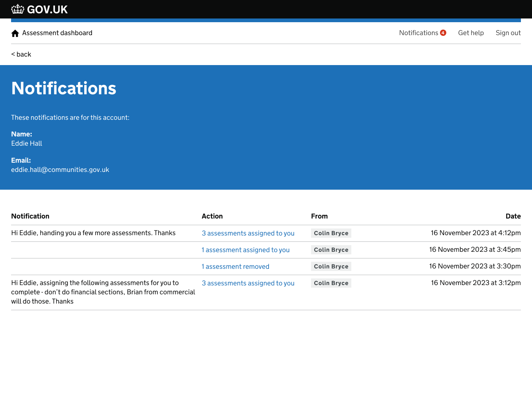Click the email eddie.hall@communities.gov.uk
The image size is (532, 413).
(60, 170)
